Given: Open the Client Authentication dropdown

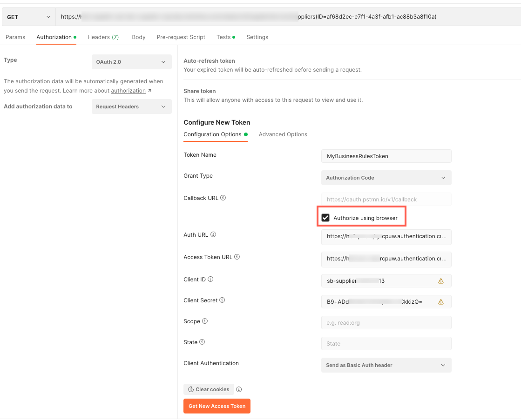Looking at the screenshot, I should point(386,365).
